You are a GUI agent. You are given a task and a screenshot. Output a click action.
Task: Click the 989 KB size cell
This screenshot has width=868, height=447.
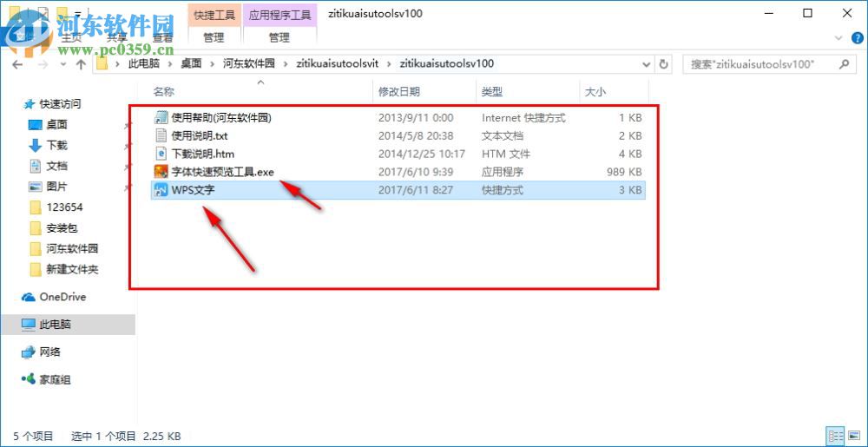coord(624,172)
